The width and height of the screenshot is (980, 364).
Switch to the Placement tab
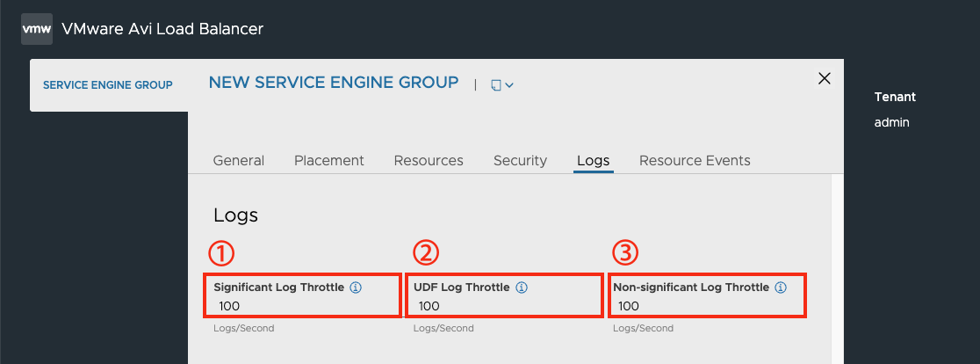tap(328, 161)
